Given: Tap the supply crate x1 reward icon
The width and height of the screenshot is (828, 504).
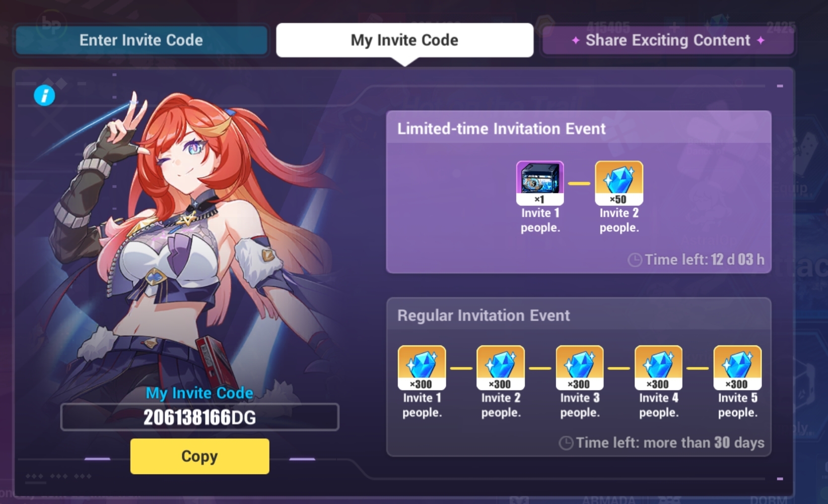Looking at the screenshot, I should pyautogui.click(x=540, y=183).
